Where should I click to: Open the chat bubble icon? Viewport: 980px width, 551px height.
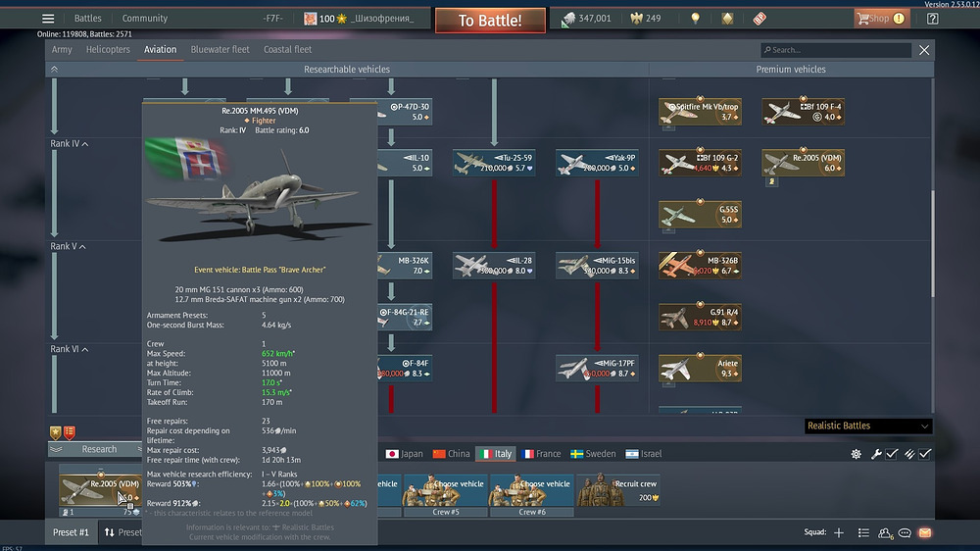click(906, 532)
